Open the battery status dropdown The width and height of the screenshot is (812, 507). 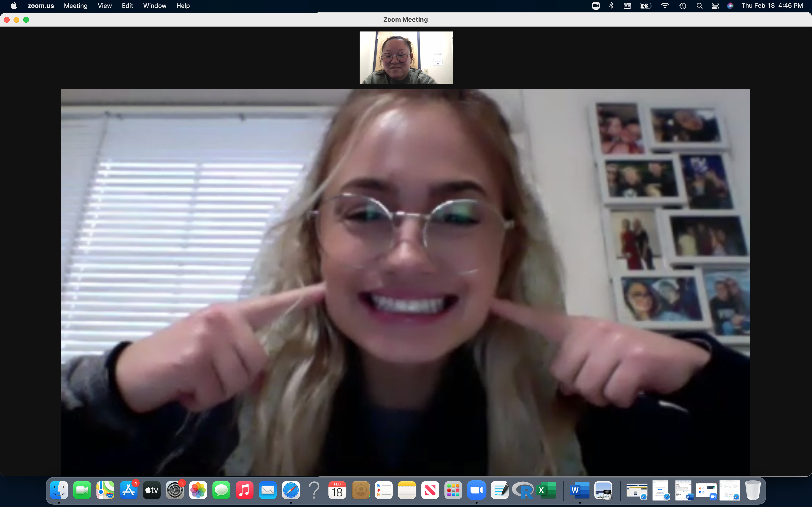tap(645, 6)
